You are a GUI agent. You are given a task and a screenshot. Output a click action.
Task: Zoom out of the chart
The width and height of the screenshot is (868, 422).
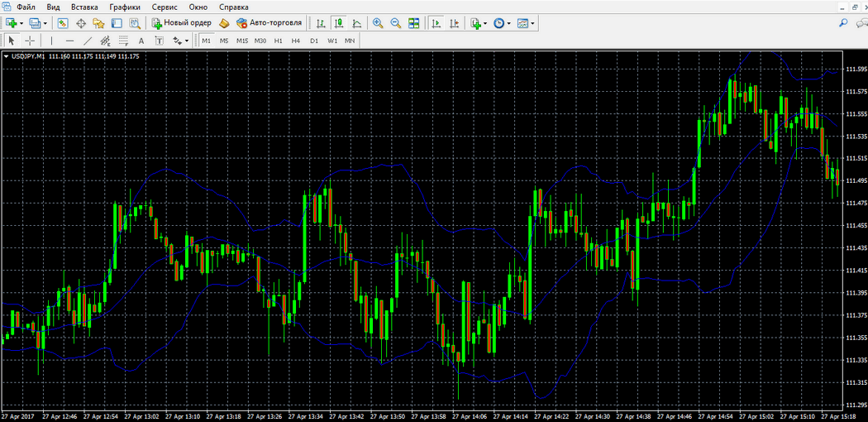pos(396,23)
